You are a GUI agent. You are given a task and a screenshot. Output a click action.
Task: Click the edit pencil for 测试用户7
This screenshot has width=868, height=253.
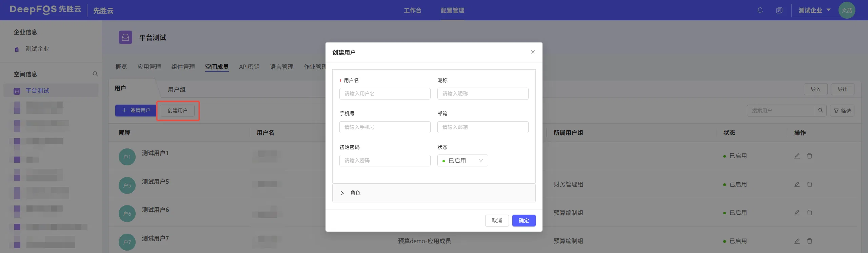797,241
